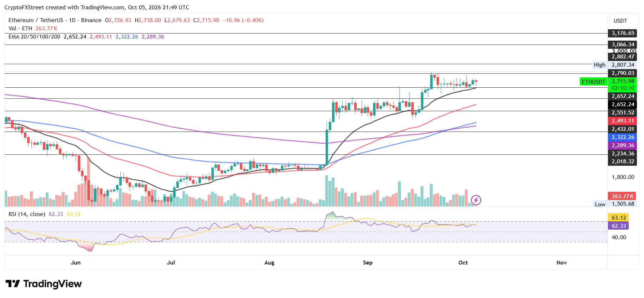Click the Oct label on time axis
This screenshot has width=644, height=298.
tap(463, 263)
